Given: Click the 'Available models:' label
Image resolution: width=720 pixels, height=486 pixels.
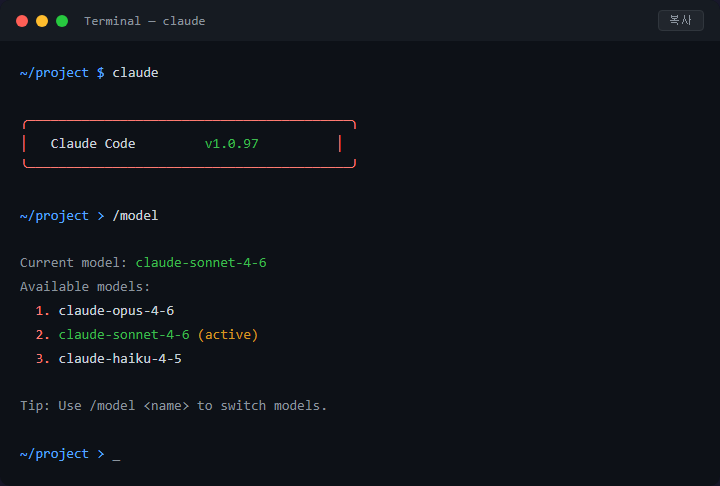Looking at the screenshot, I should (85, 287).
